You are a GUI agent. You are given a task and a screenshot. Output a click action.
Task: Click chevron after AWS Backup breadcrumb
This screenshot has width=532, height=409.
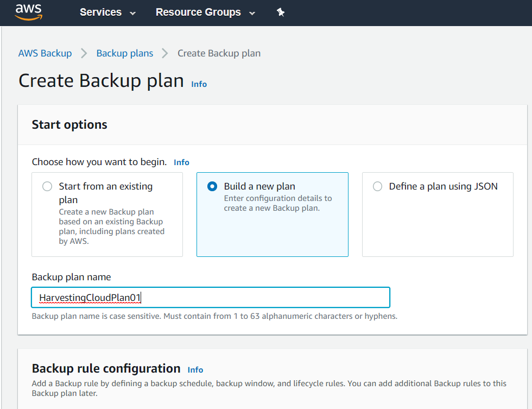(84, 53)
